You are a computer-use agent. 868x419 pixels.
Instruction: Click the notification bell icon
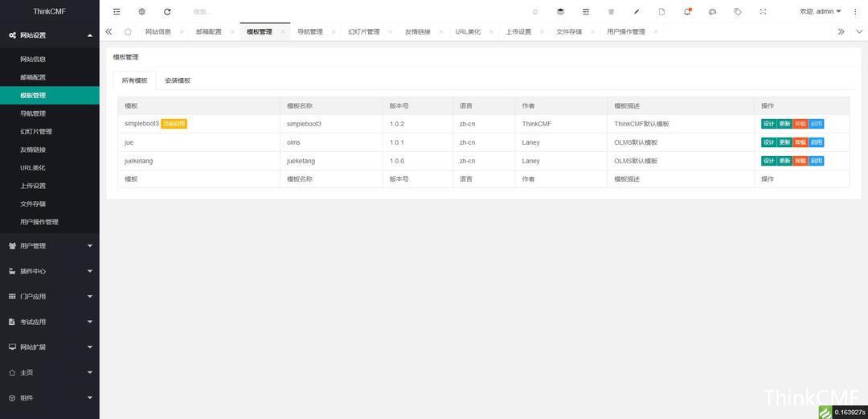(687, 11)
